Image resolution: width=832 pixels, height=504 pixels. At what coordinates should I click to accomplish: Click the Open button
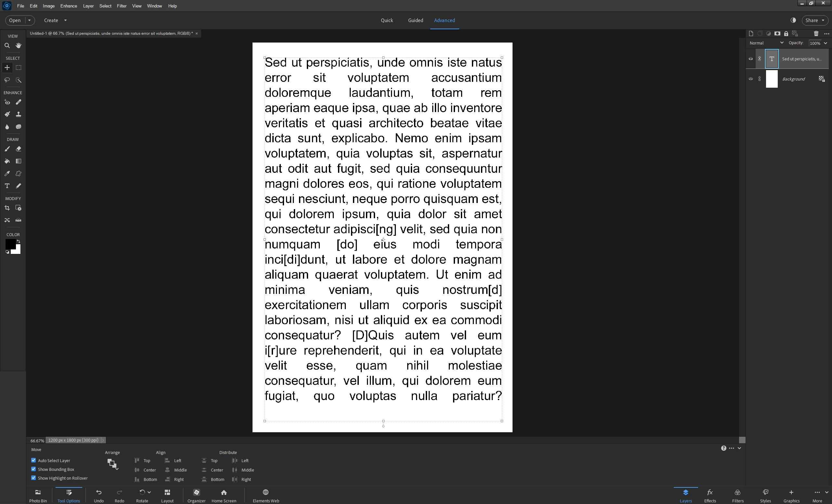(x=15, y=20)
